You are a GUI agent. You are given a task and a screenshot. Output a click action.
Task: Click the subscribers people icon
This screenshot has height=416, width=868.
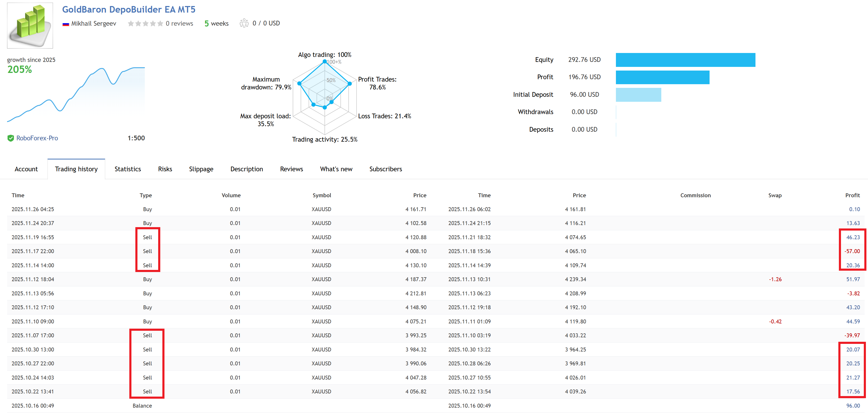click(x=244, y=23)
